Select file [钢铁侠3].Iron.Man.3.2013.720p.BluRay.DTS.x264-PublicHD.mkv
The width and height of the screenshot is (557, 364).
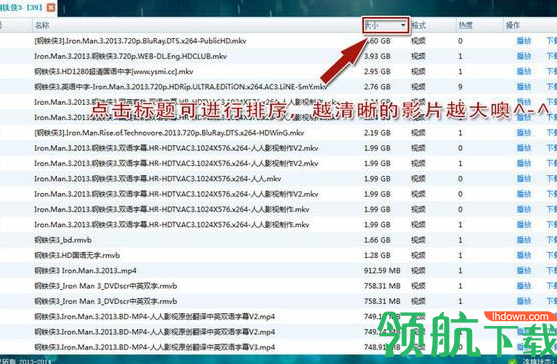pyautogui.click(x=140, y=41)
